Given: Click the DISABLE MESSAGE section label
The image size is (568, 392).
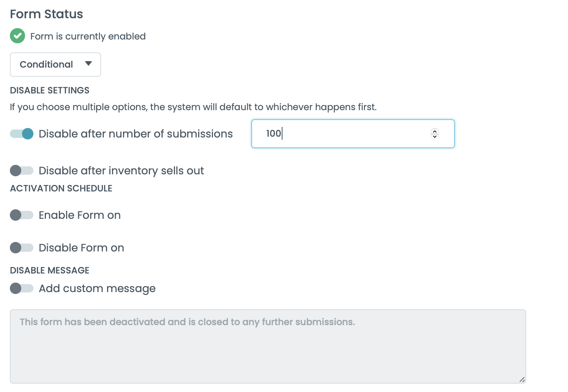Looking at the screenshot, I should [49, 270].
